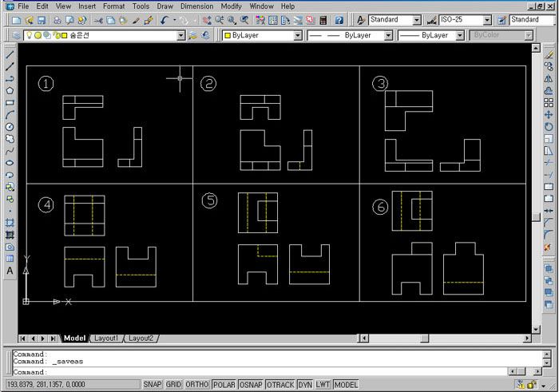Click in the Command line input
The height and width of the screenshot is (392, 559).
[x=260, y=372]
